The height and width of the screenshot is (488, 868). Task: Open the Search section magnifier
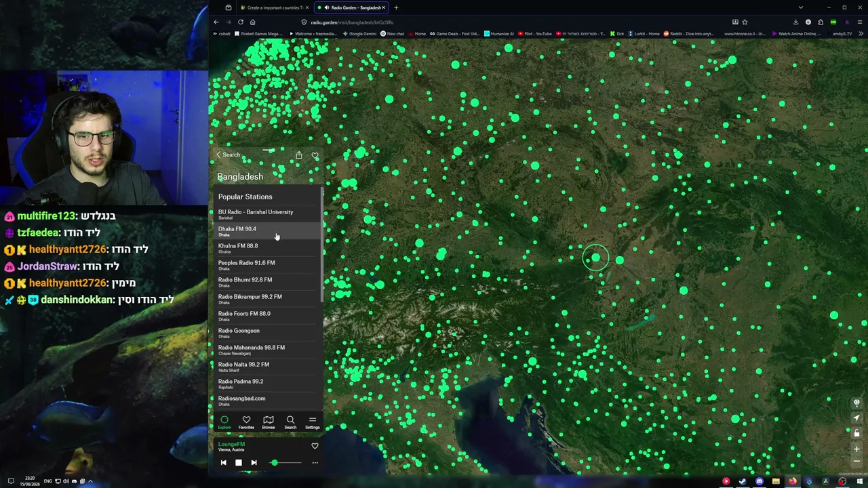(x=290, y=422)
